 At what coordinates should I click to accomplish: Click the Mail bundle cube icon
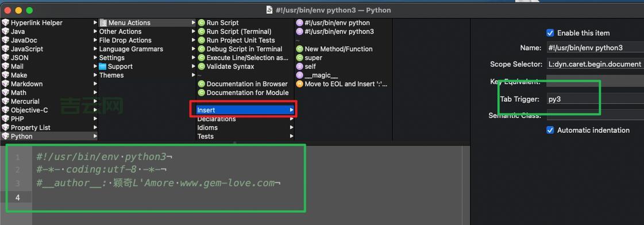(5, 66)
